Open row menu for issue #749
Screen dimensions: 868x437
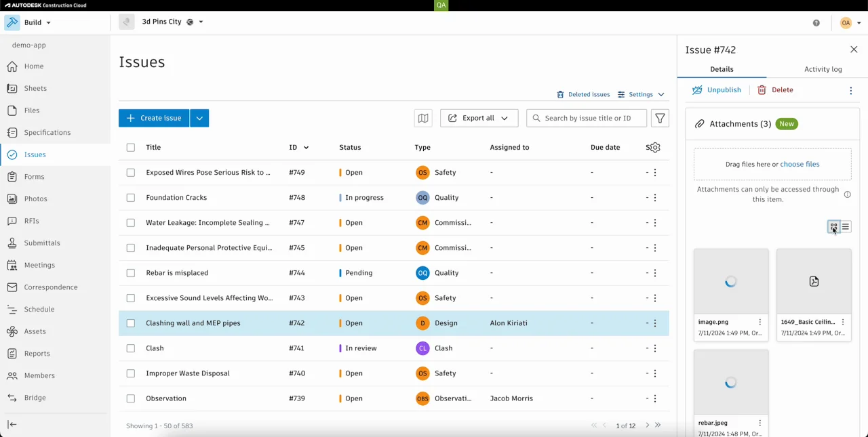(x=655, y=173)
